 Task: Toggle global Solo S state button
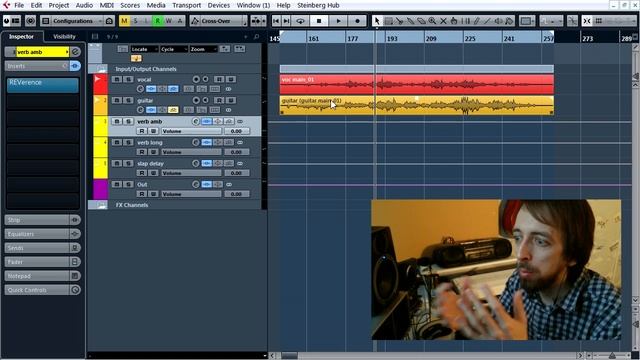(136, 21)
